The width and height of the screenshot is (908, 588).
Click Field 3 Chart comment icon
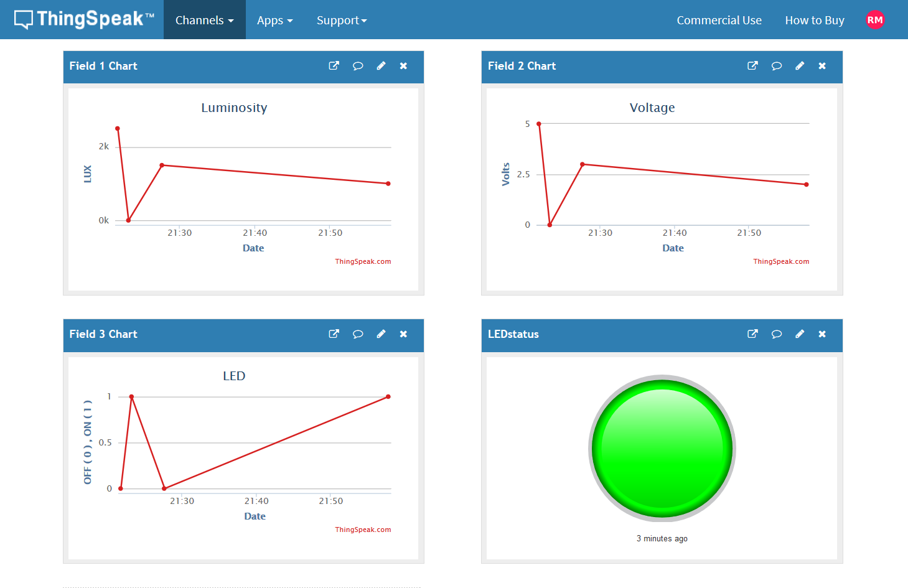[358, 334]
